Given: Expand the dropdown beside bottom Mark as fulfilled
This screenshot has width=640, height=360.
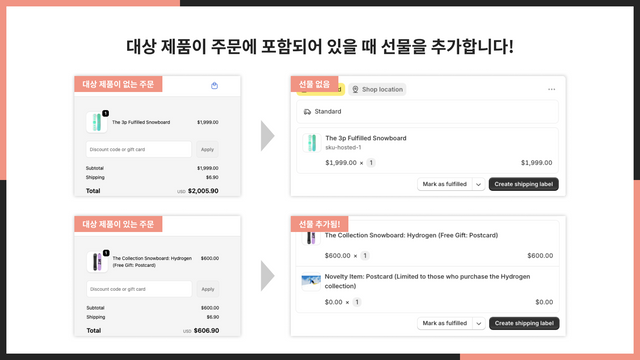Looking at the screenshot, I should point(478,323).
